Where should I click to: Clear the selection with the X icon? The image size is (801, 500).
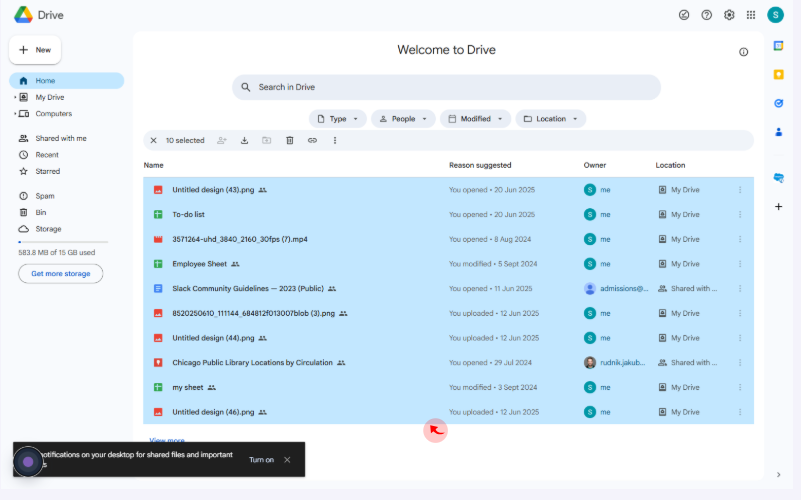(153, 140)
